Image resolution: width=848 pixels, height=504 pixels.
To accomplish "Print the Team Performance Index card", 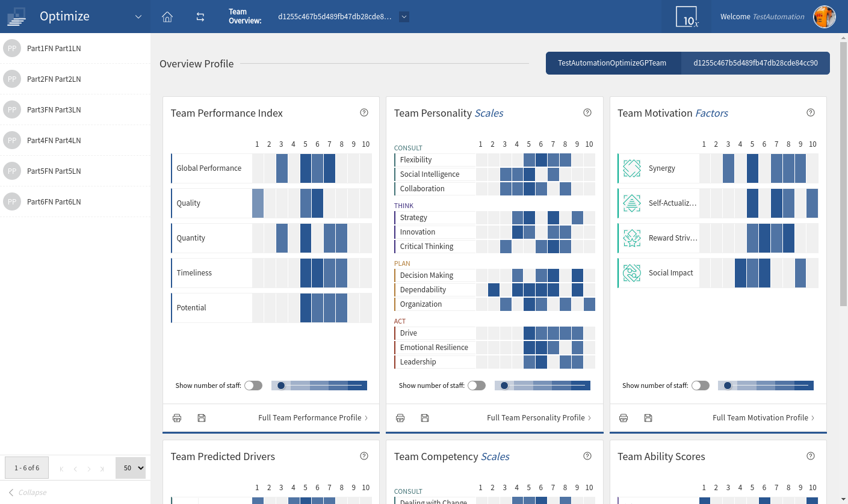I will pyautogui.click(x=177, y=418).
